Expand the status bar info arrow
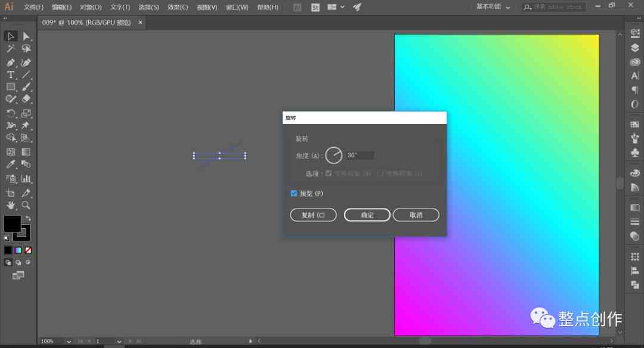The height and width of the screenshot is (348, 644). 250,341
